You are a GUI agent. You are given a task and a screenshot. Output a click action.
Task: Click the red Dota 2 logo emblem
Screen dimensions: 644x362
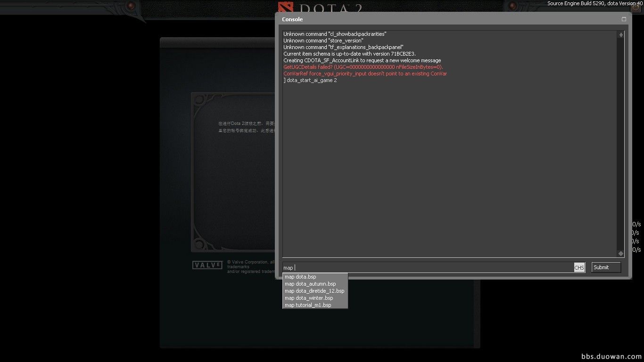(x=286, y=8)
